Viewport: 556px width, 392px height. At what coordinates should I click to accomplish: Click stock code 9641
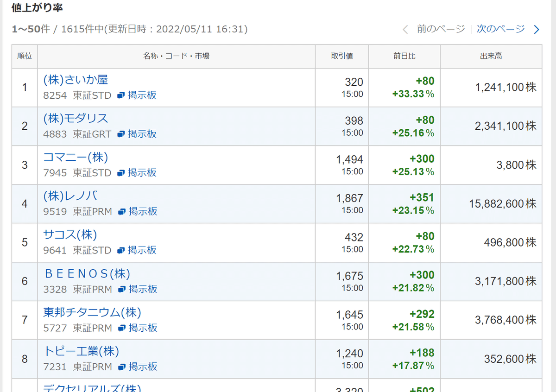(x=55, y=250)
